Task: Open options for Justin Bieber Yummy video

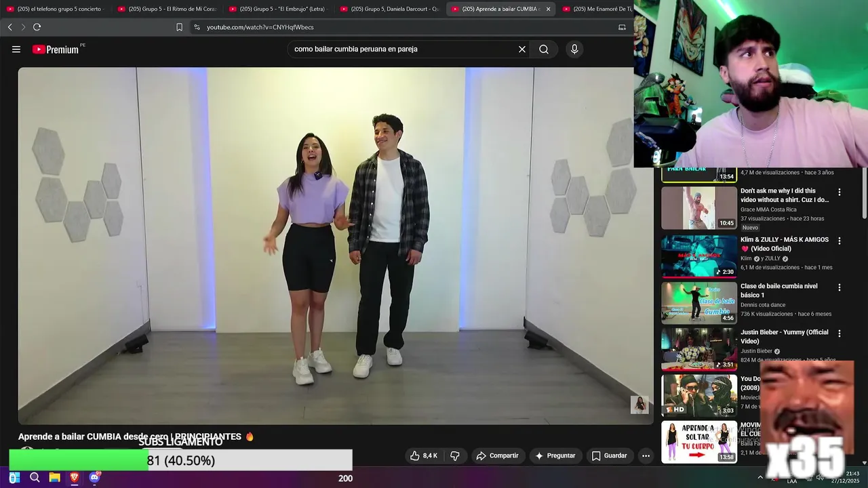Action: coord(840,333)
